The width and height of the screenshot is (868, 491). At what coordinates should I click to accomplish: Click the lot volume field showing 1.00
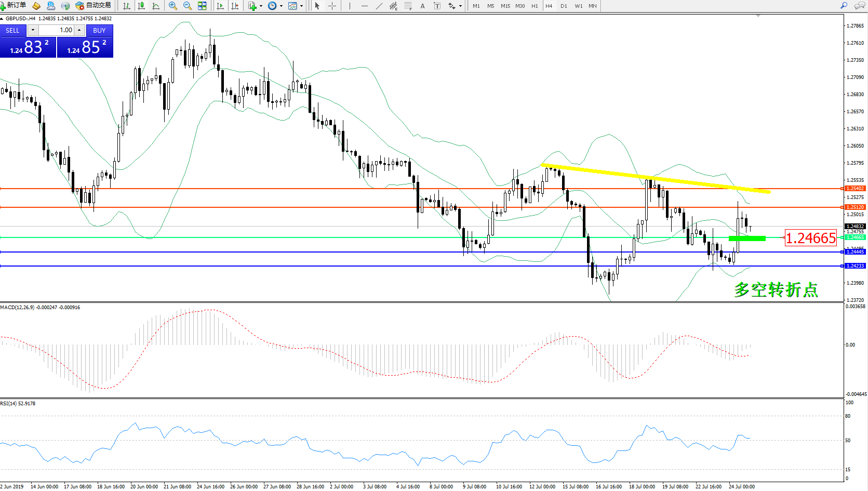click(x=57, y=30)
